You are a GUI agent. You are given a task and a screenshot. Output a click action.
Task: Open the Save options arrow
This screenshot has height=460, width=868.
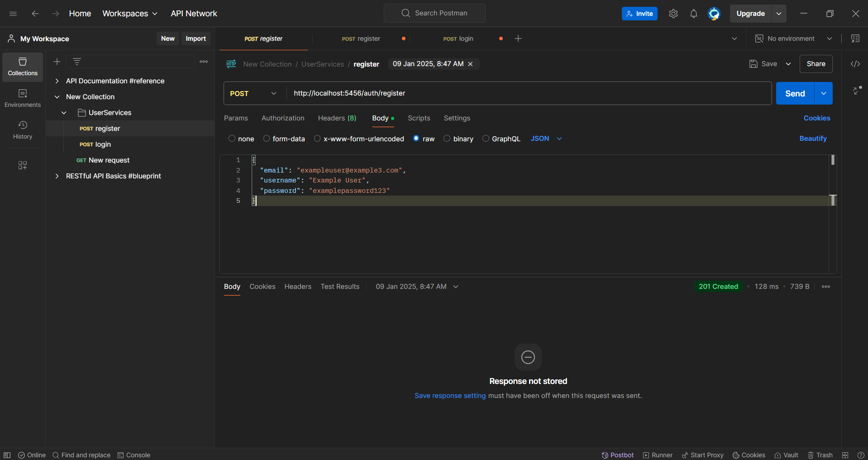click(788, 64)
